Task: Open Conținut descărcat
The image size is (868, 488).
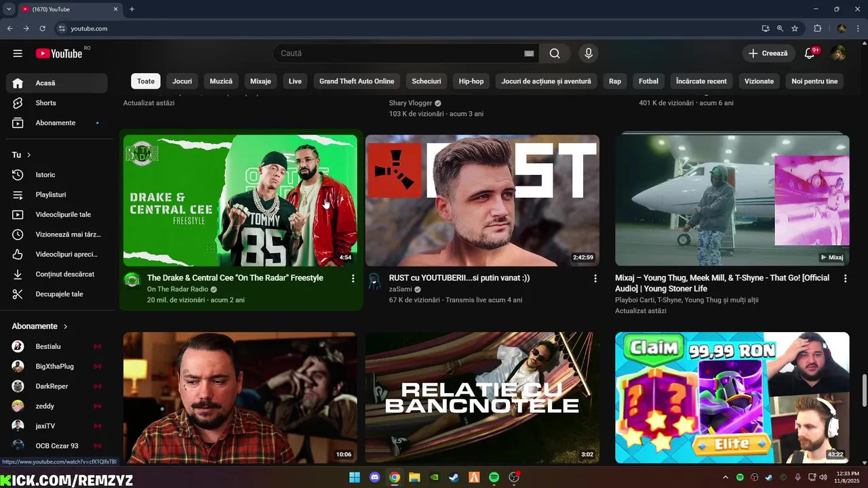Action: [x=57, y=274]
